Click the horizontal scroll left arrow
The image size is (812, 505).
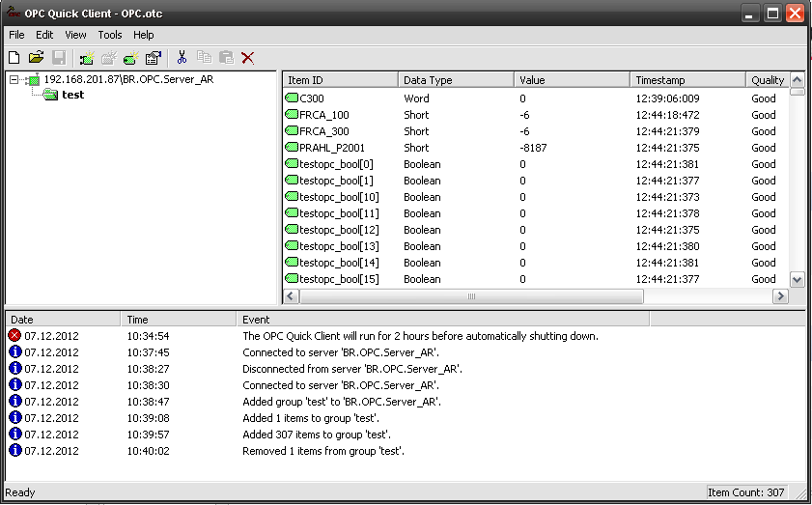point(291,296)
